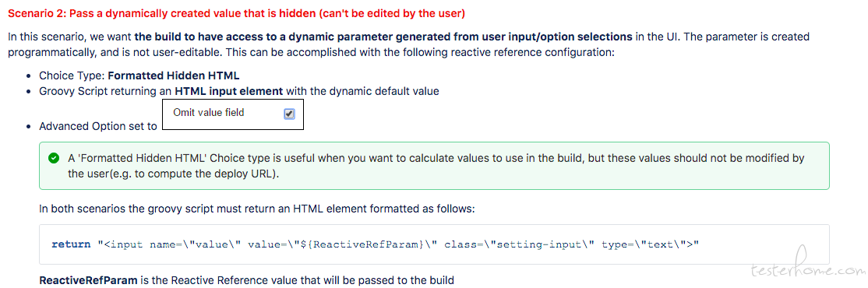Image resolution: width=868 pixels, height=288 pixels.
Task: Click the name="value" attribute in code
Action: [197, 244]
